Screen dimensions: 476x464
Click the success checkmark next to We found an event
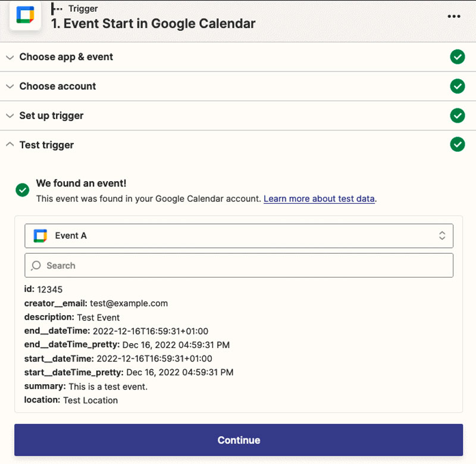click(23, 190)
